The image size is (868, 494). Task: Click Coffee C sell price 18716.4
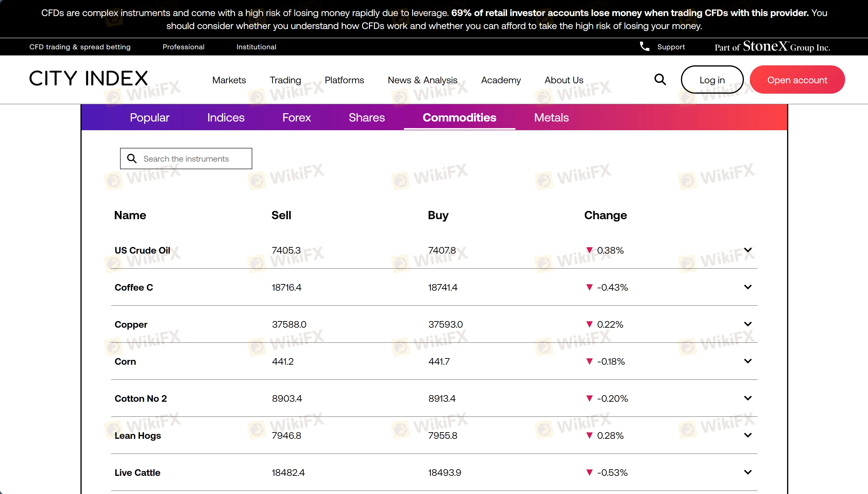[x=286, y=287]
